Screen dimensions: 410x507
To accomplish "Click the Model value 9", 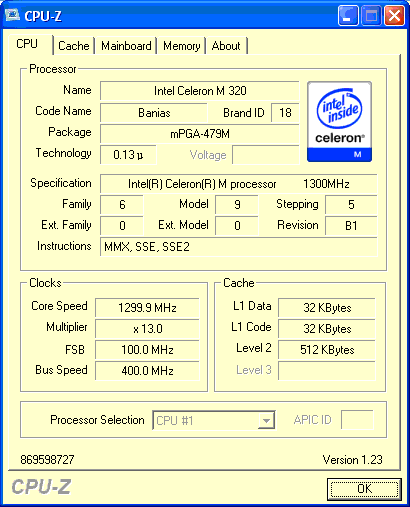I will tap(237, 204).
